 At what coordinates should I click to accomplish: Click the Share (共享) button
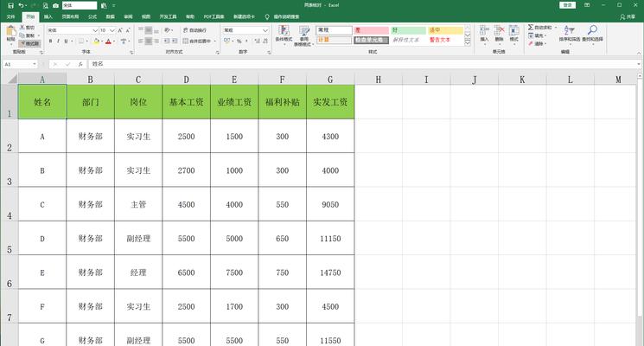coord(628,16)
